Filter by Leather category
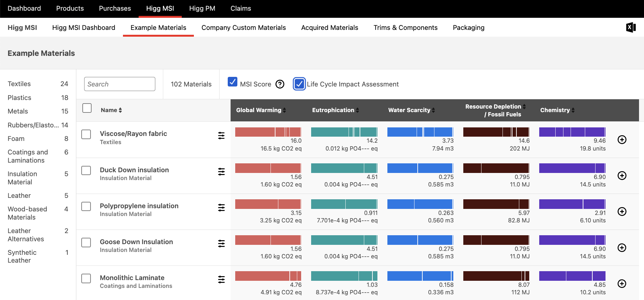 (38, 196)
